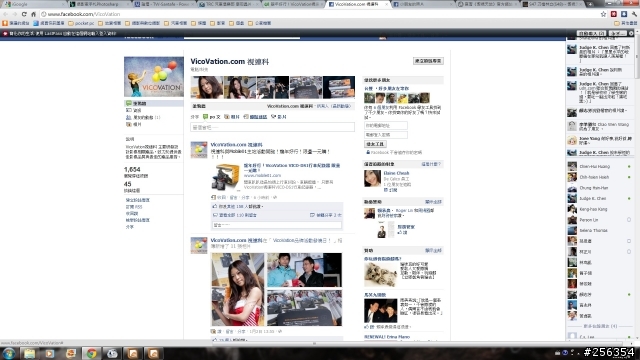Switch to the S47 tab at far right

[x=551, y=4]
